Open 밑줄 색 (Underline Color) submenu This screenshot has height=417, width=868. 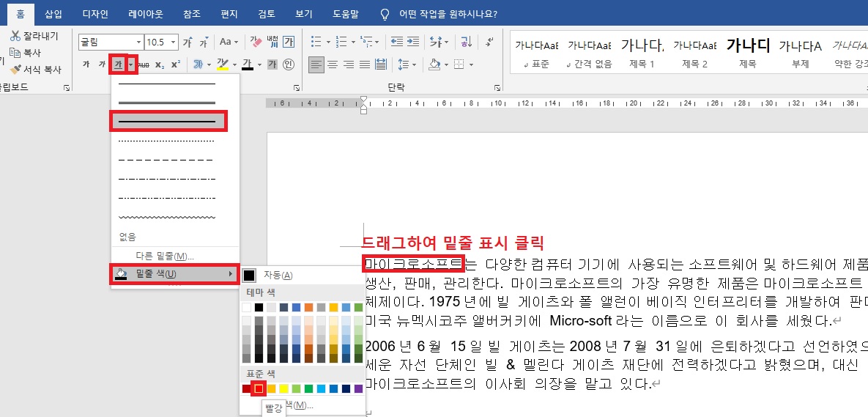tap(175, 273)
